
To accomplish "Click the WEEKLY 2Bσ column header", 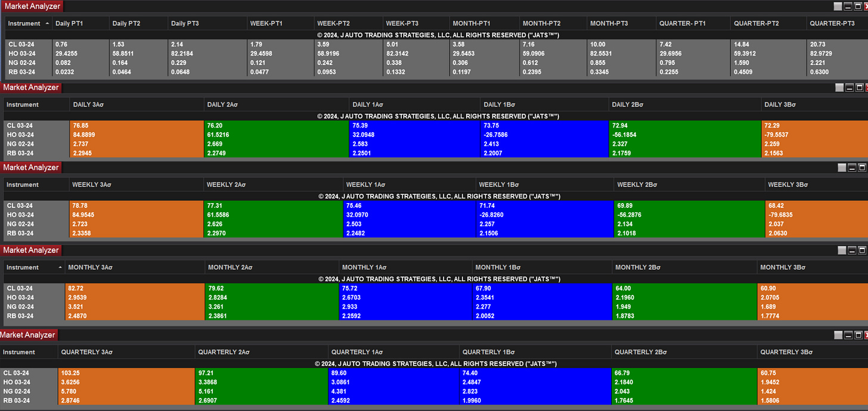I will click(690, 185).
